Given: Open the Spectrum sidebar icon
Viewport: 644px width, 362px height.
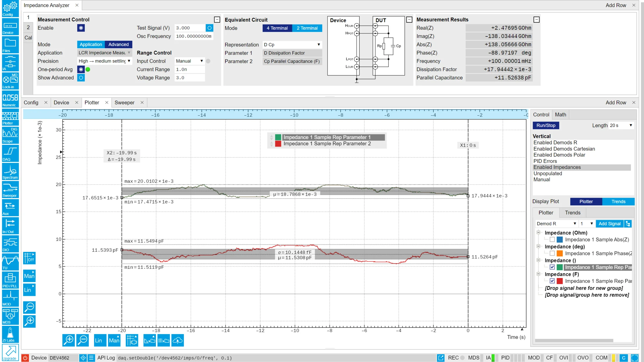Looking at the screenshot, I should (x=10, y=171).
